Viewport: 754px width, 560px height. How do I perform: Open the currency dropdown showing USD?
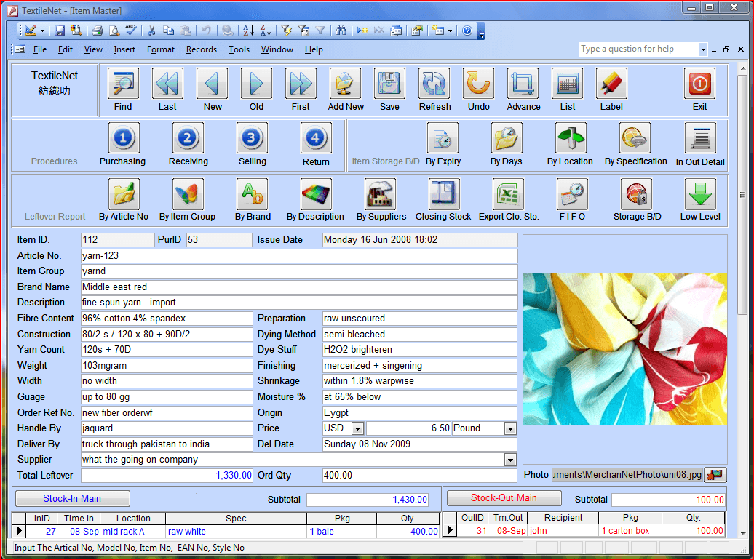(357, 428)
